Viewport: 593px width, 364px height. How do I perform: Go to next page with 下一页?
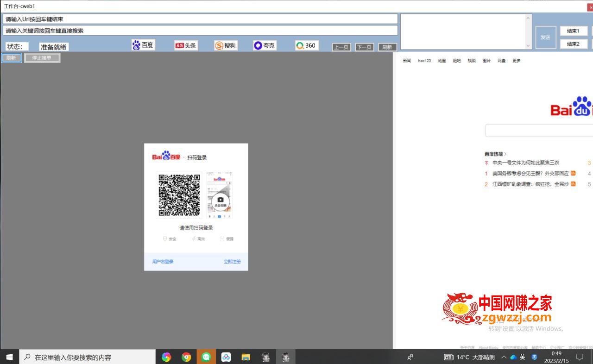pyautogui.click(x=365, y=47)
